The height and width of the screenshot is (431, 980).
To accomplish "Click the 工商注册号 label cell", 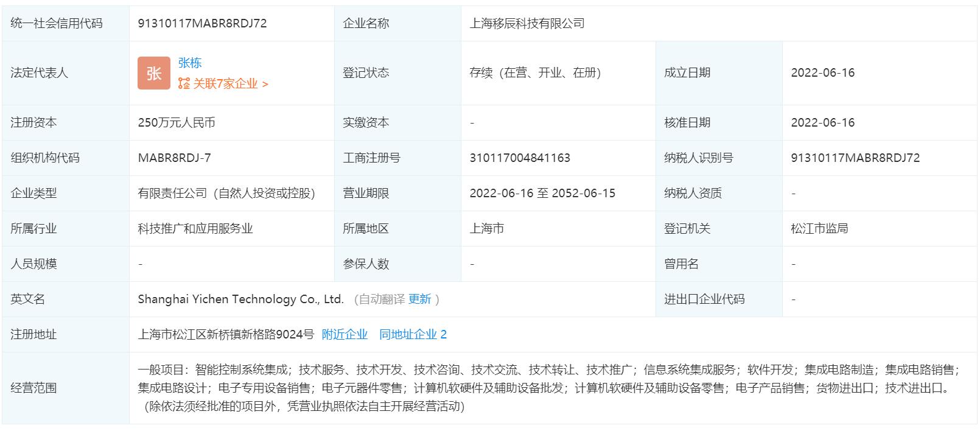I will point(397,158).
